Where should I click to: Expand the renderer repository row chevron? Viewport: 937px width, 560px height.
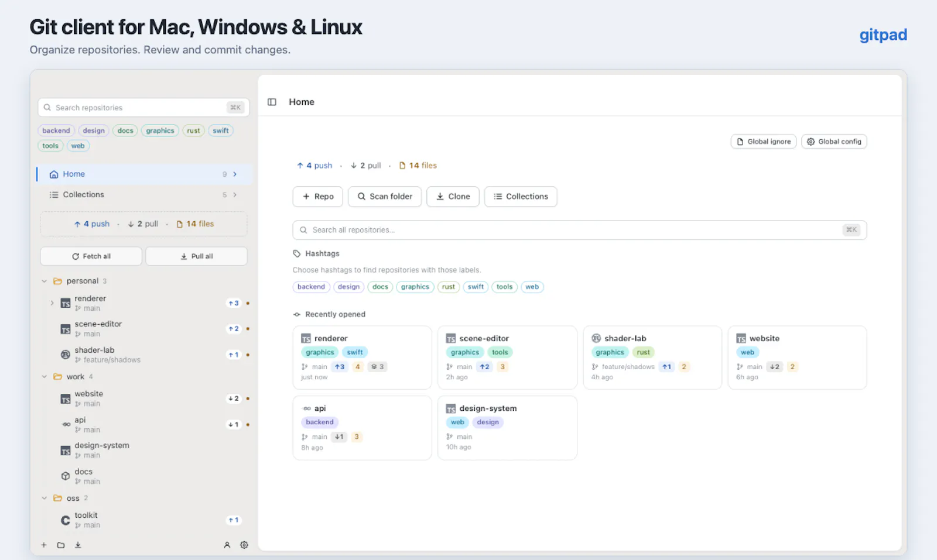(52, 303)
